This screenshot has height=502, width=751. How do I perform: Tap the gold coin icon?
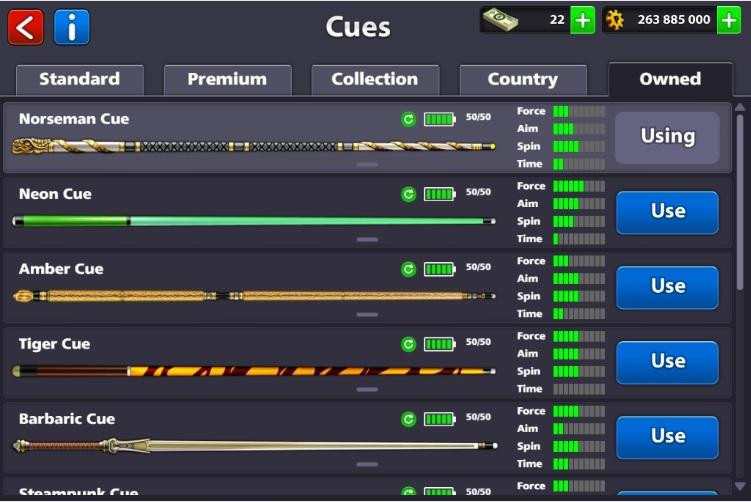[x=615, y=20]
